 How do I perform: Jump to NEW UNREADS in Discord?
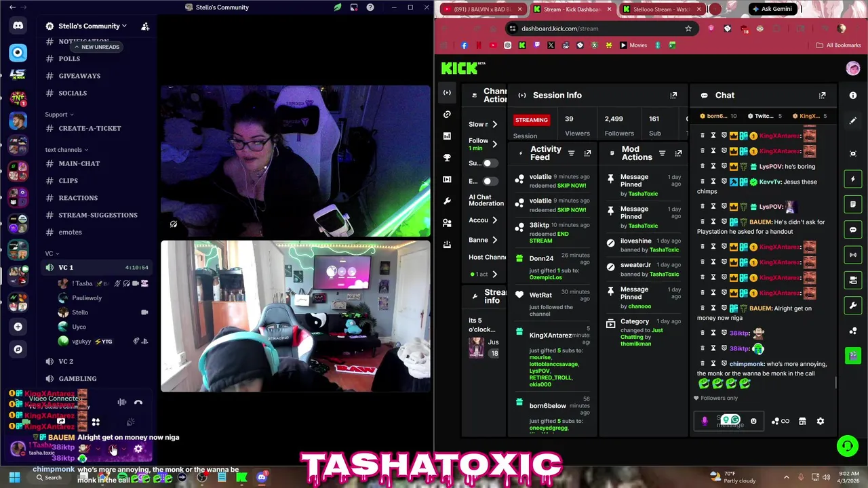point(96,47)
